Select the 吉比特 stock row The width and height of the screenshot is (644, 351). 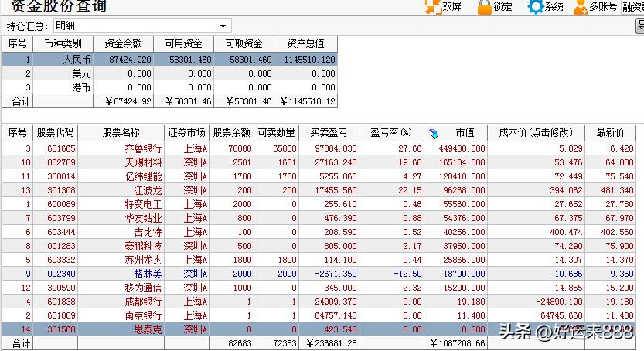[319, 233]
